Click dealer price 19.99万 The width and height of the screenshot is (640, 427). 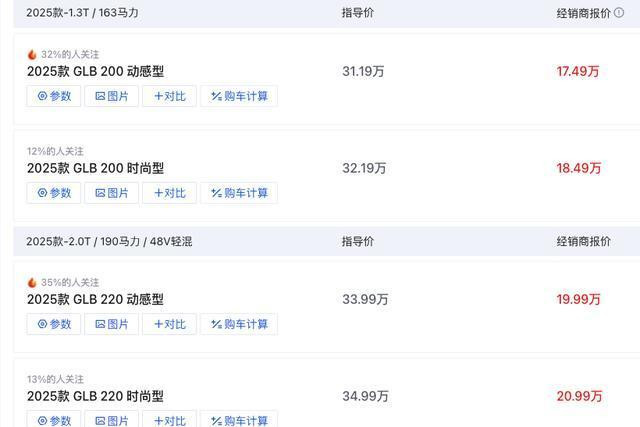click(x=579, y=299)
